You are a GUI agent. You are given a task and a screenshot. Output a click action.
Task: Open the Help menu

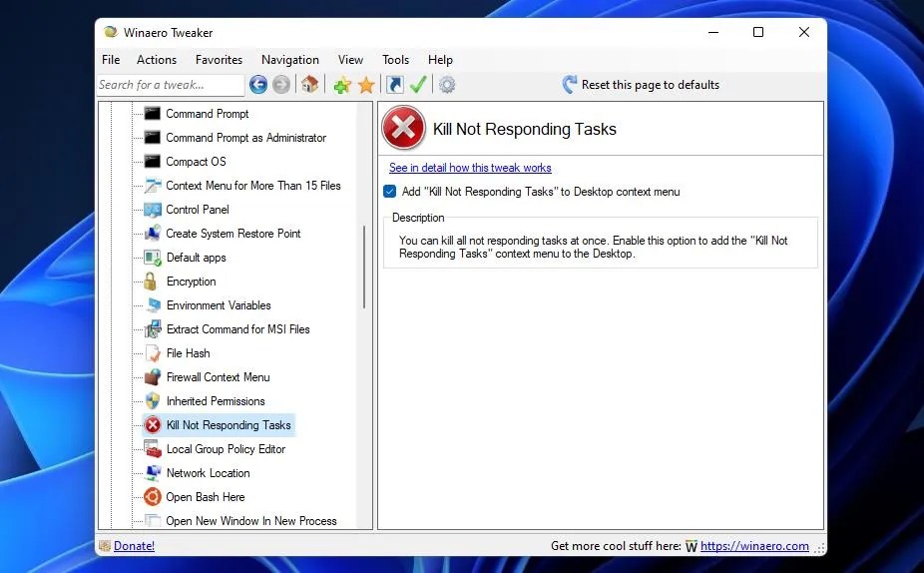point(440,60)
